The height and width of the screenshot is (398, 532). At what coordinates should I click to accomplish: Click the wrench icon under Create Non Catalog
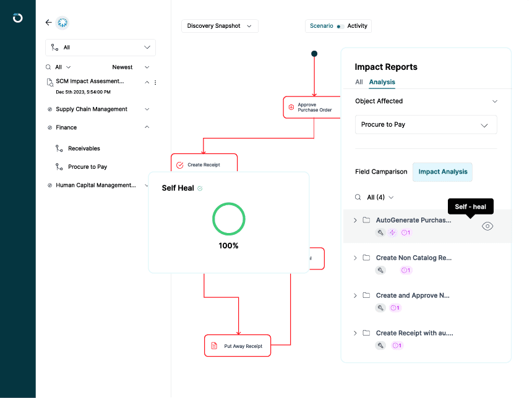click(380, 270)
